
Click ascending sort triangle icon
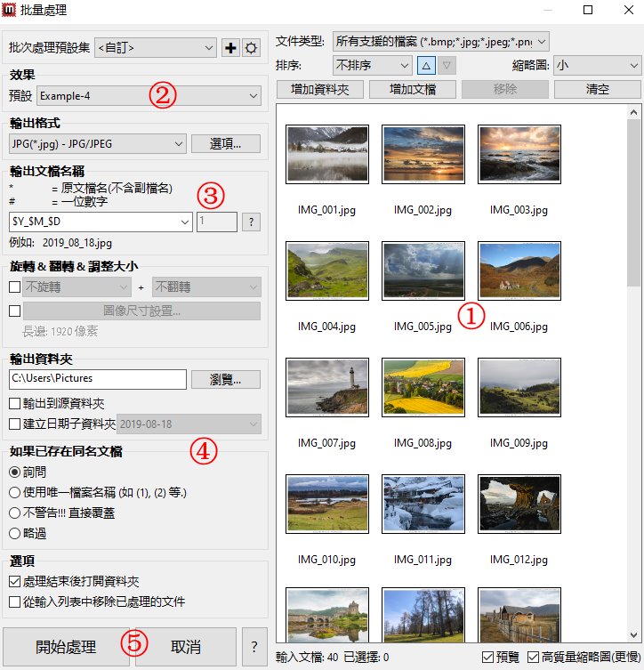425,66
